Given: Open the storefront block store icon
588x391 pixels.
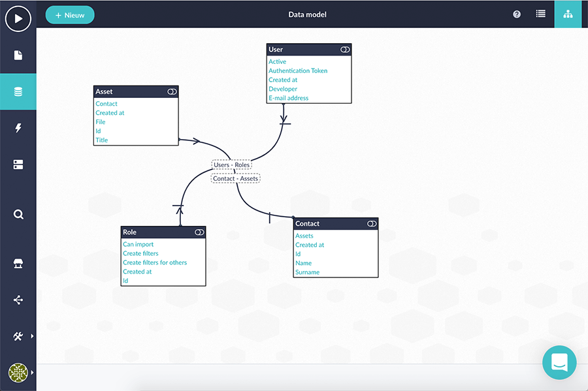Looking at the screenshot, I should point(18,263).
